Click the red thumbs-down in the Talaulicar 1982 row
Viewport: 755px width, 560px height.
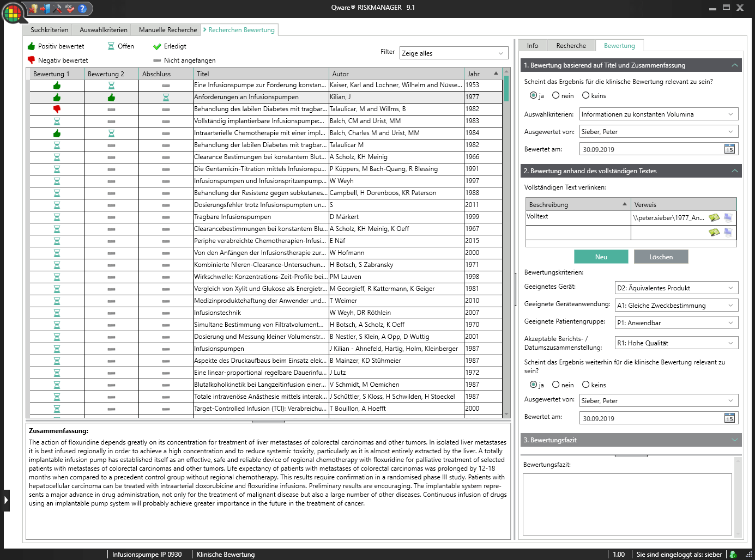tap(57, 109)
